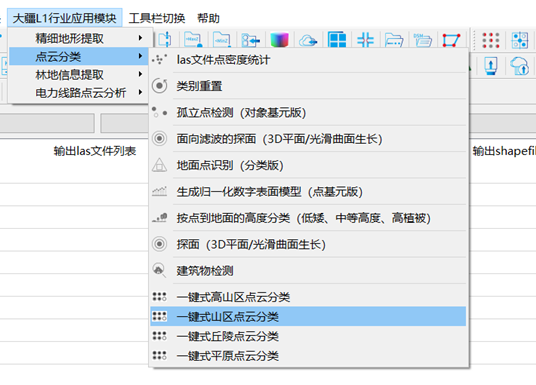Choose 生成归一化数字表面模型 entry

click(308, 191)
